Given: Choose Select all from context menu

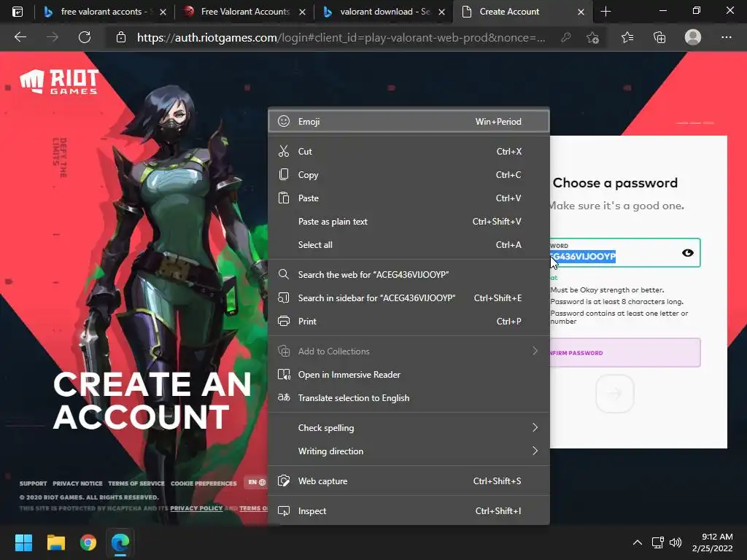Looking at the screenshot, I should tap(409, 245).
